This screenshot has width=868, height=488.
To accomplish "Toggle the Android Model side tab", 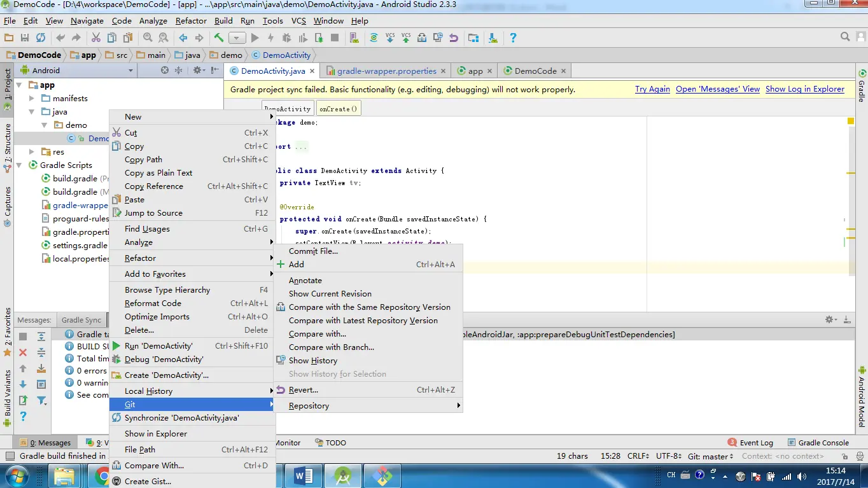I will point(862,396).
